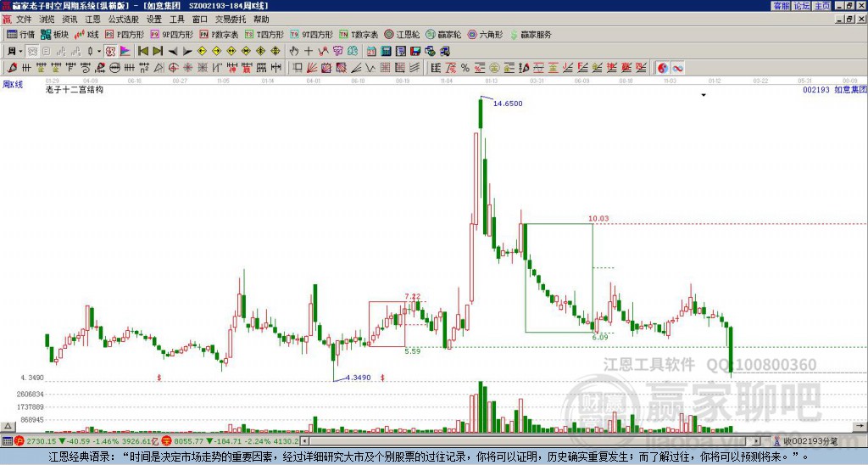Click the 论坛 forum button
The width and height of the screenshot is (868, 465).
801,6
